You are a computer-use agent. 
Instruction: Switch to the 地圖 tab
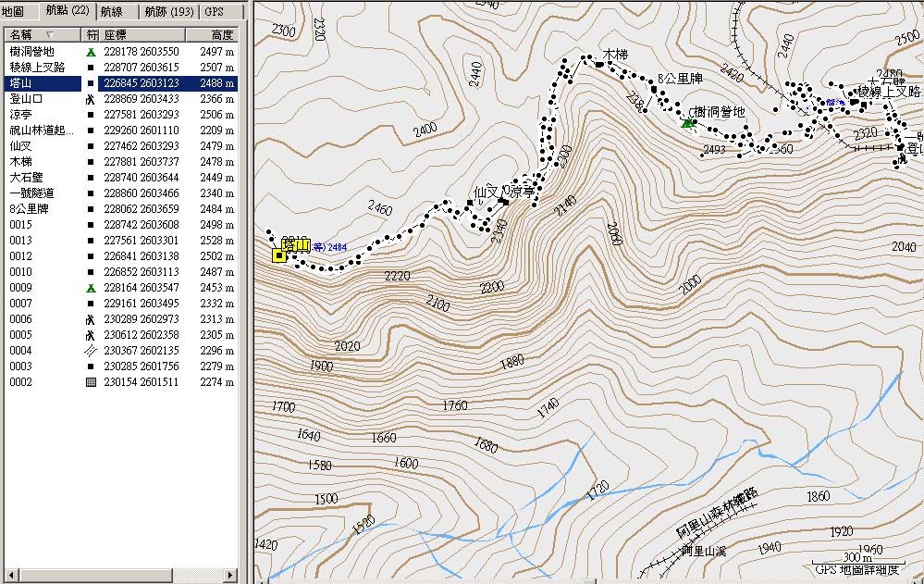click(14, 11)
